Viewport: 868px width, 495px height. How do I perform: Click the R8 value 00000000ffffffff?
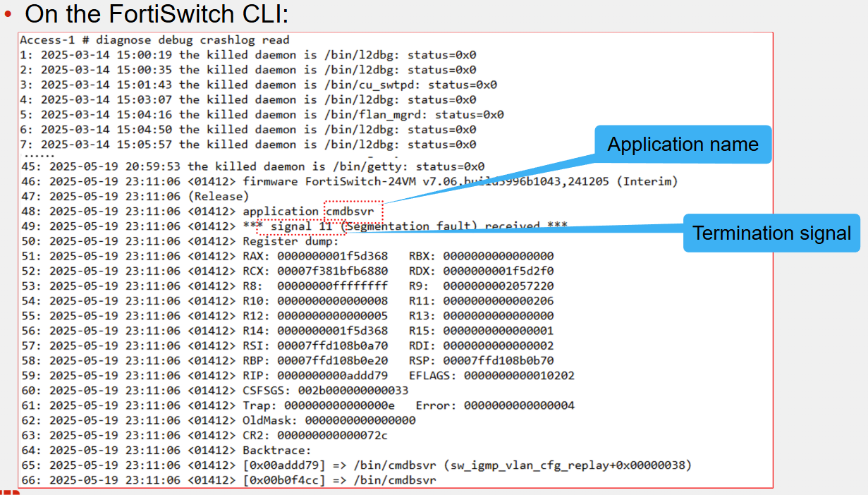[x=332, y=286]
